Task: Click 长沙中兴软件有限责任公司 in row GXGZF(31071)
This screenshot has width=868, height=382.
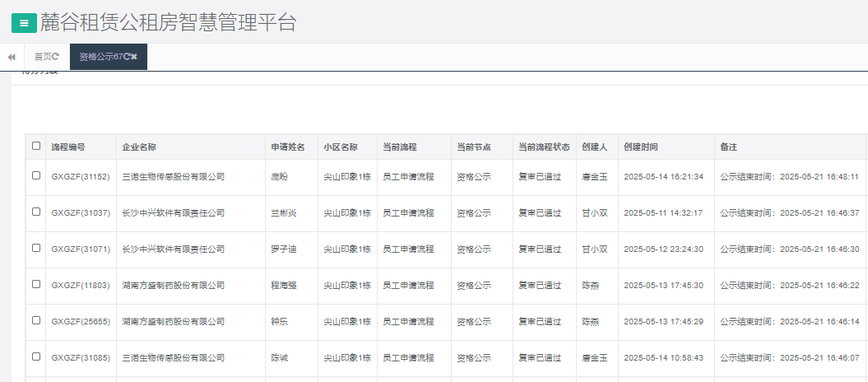Action: click(174, 249)
